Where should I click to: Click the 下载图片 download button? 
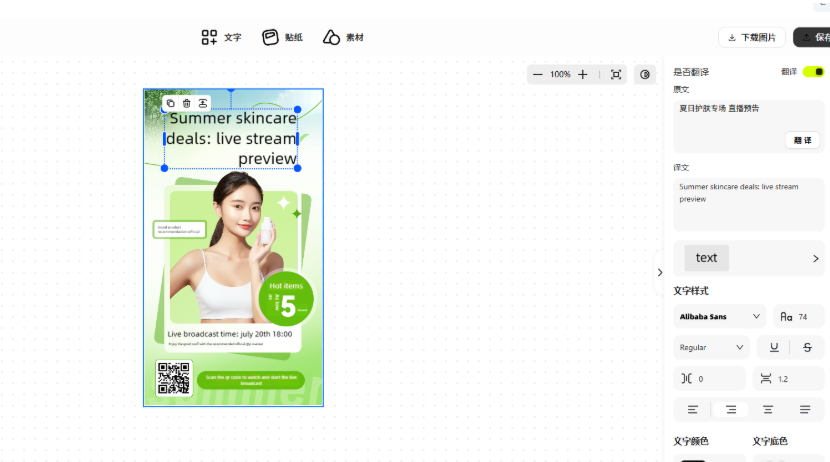pyautogui.click(x=751, y=37)
